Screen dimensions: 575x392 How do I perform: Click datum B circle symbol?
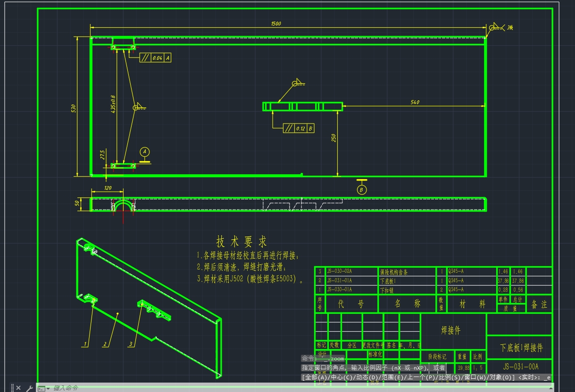click(x=362, y=190)
